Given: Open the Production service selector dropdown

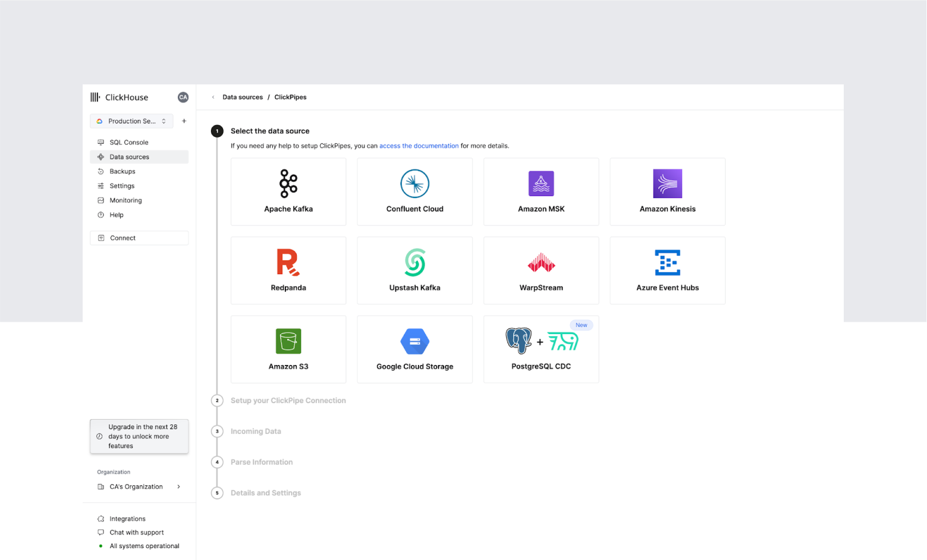Looking at the screenshot, I should click(x=131, y=121).
